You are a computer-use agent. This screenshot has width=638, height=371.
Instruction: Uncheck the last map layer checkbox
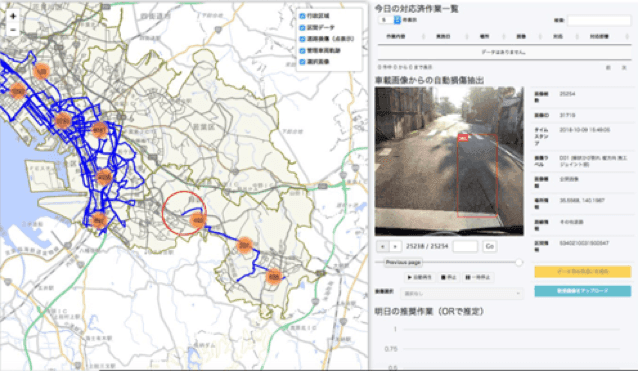[x=302, y=62]
